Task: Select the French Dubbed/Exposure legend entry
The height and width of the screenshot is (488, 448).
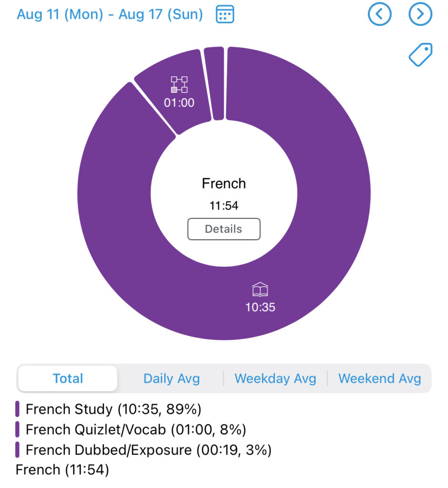Action: (149, 450)
